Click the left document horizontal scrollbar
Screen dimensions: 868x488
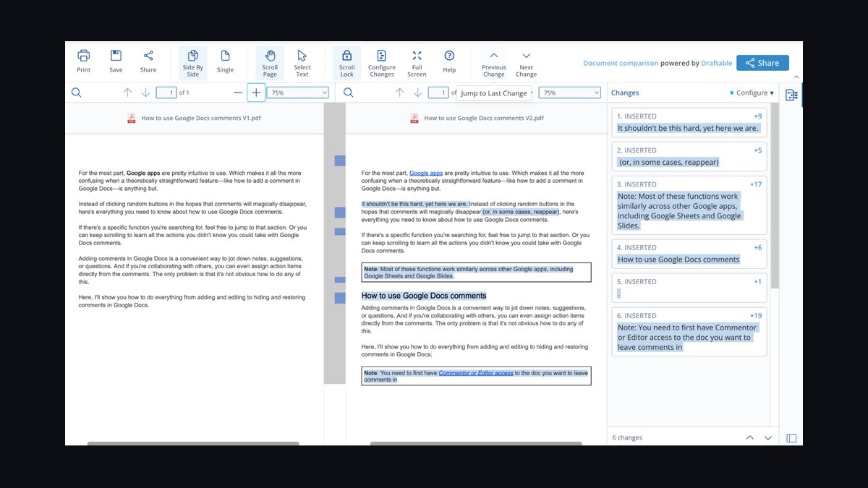(193, 443)
